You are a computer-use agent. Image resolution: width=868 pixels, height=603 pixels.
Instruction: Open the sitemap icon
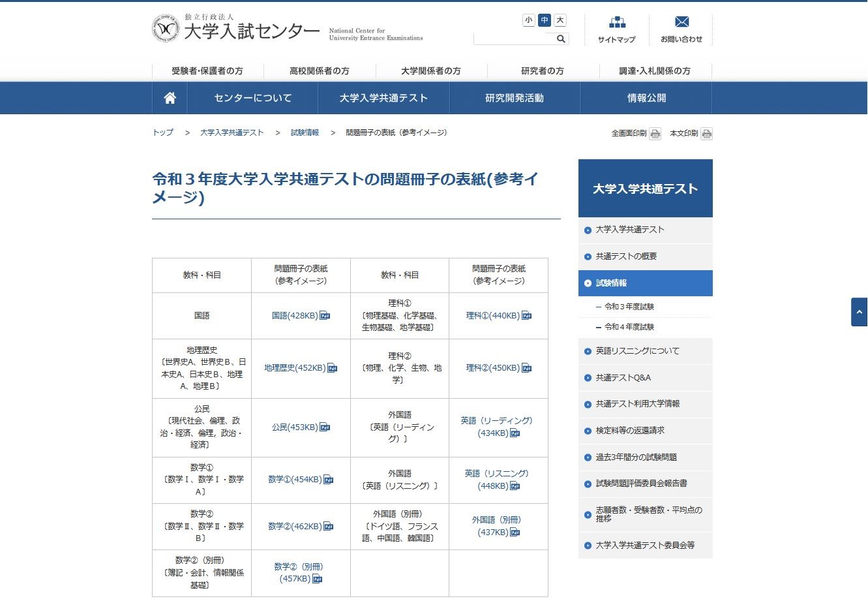pos(617,23)
